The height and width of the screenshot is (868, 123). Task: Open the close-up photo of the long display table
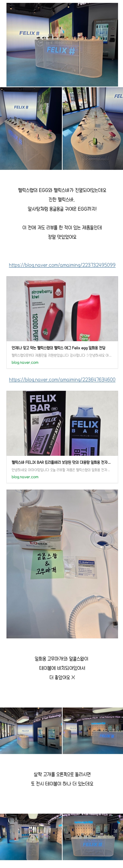93,128
